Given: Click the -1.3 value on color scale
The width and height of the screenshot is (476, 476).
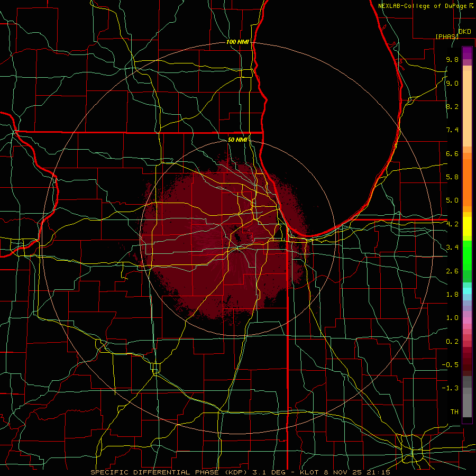Looking at the screenshot, I should click(450, 388).
